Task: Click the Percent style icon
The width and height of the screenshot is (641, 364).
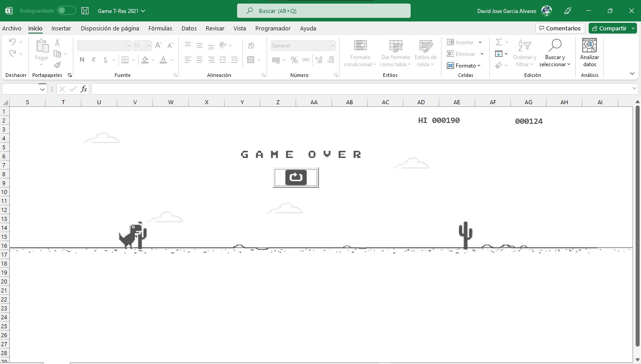Action: (294, 59)
